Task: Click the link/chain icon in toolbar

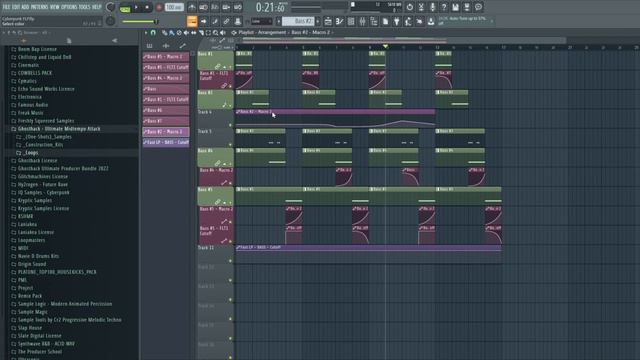Action: pos(226,21)
